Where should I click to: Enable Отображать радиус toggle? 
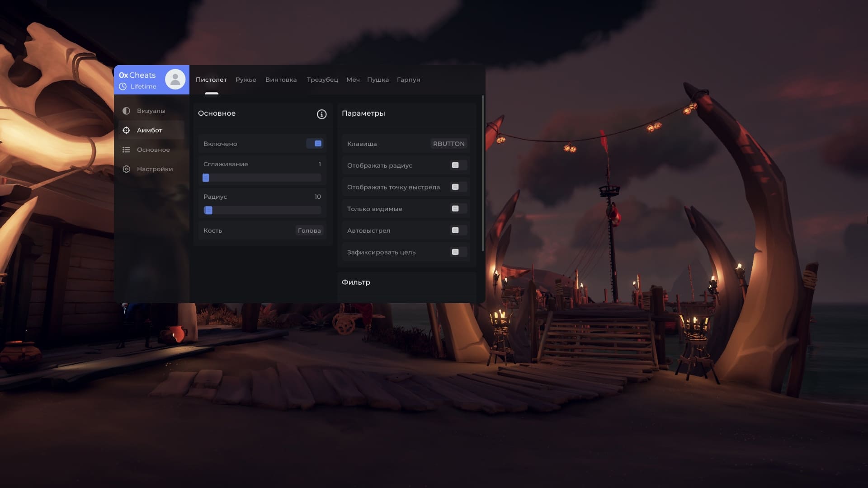pyautogui.click(x=458, y=165)
